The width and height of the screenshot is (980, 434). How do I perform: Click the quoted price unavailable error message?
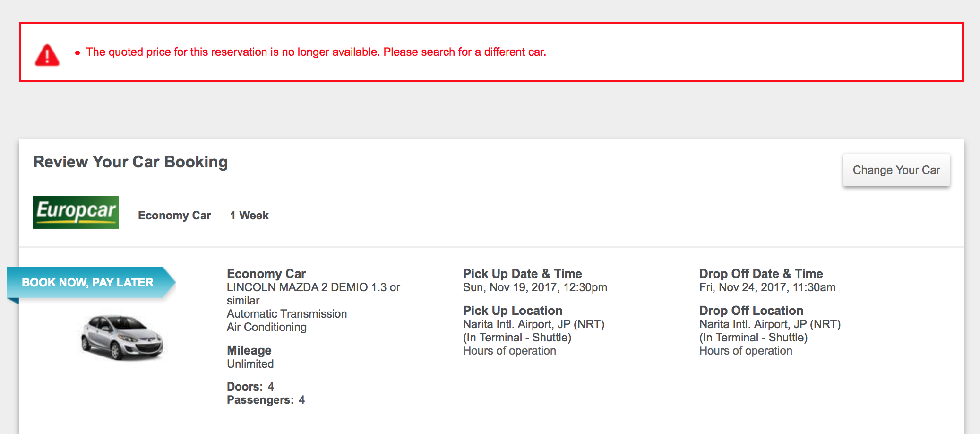(317, 52)
